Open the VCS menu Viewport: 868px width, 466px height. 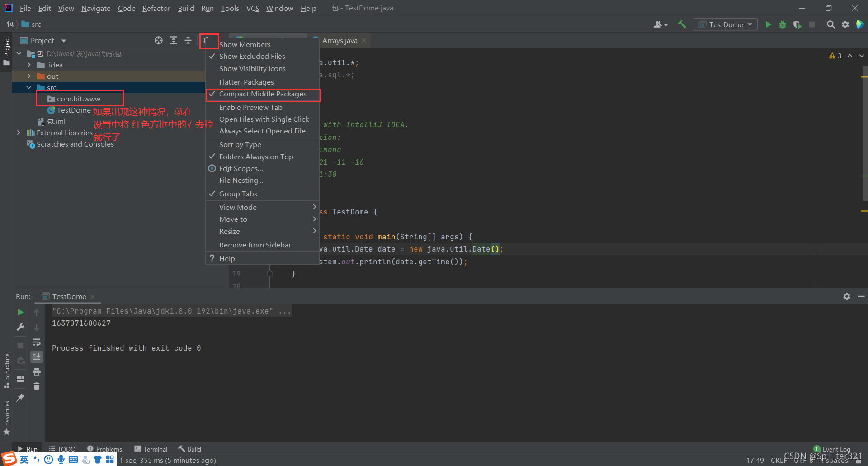click(253, 8)
